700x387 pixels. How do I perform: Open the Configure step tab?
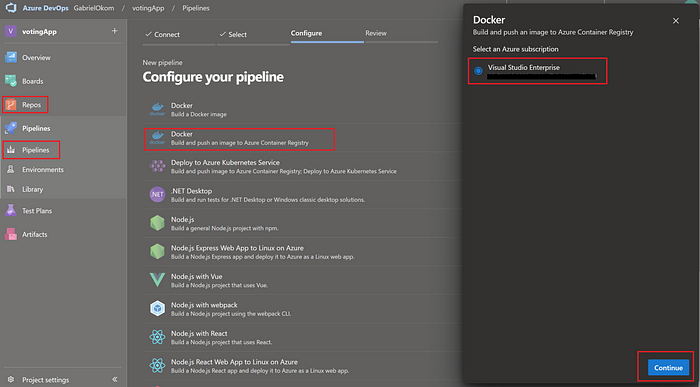(306, 33)
